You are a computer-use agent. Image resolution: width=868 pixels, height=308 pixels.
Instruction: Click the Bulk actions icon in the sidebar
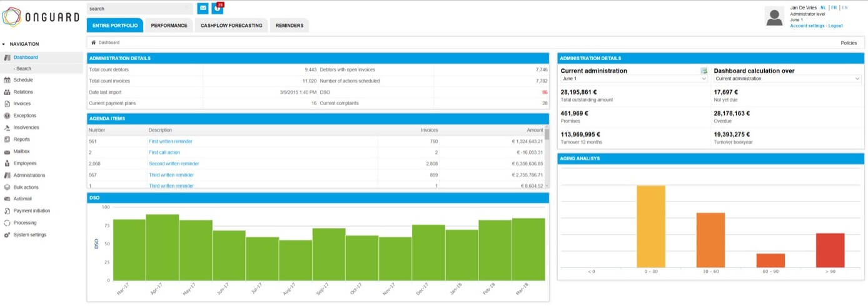7,187
